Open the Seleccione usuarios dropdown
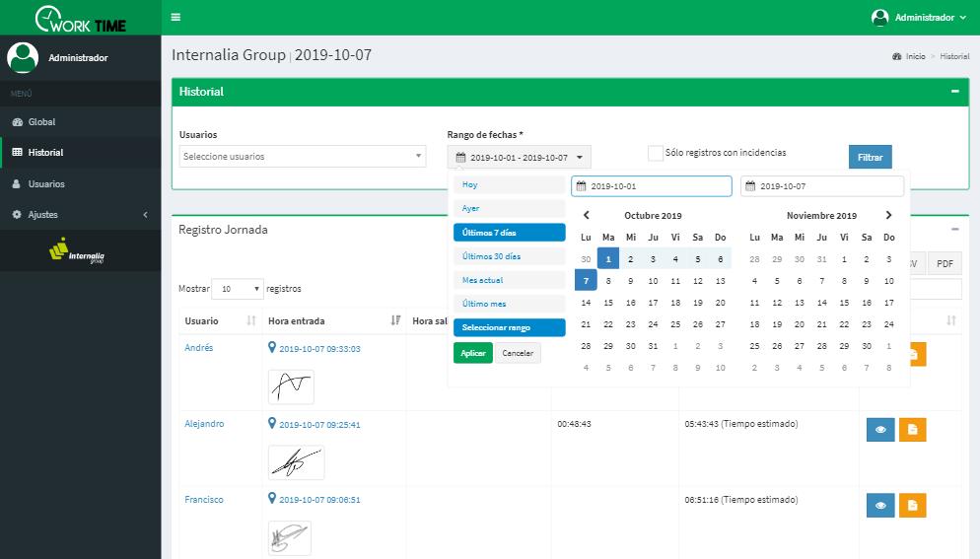Viewport: 980px width, 559px height. click(303, 157)
